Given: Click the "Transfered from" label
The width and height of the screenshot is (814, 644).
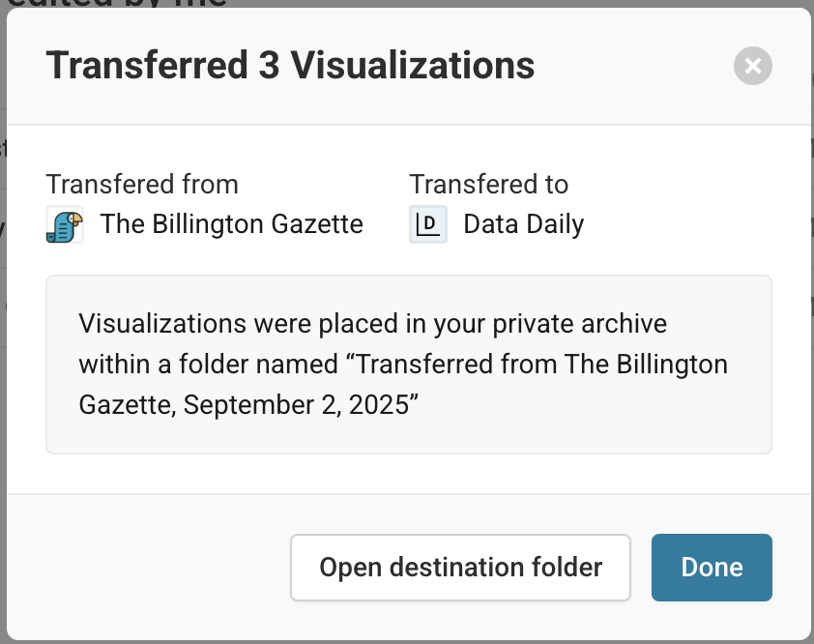Looking at the screenshot, I should click(142, 185).
